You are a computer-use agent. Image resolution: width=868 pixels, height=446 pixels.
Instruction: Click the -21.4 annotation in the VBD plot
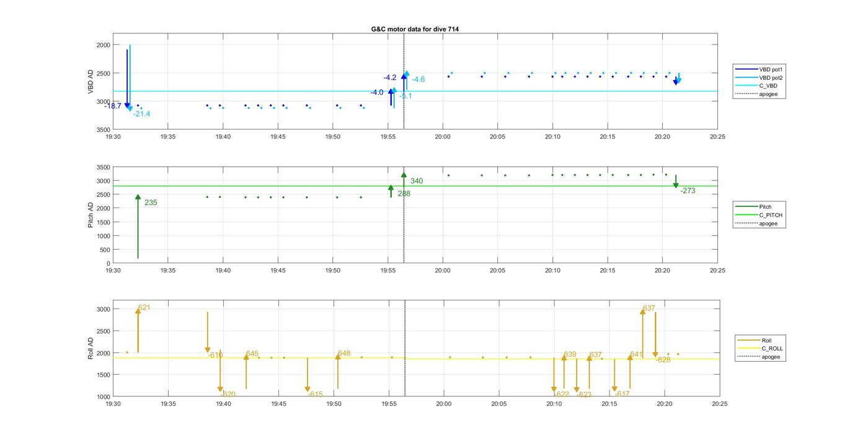(x=141, y=114)
